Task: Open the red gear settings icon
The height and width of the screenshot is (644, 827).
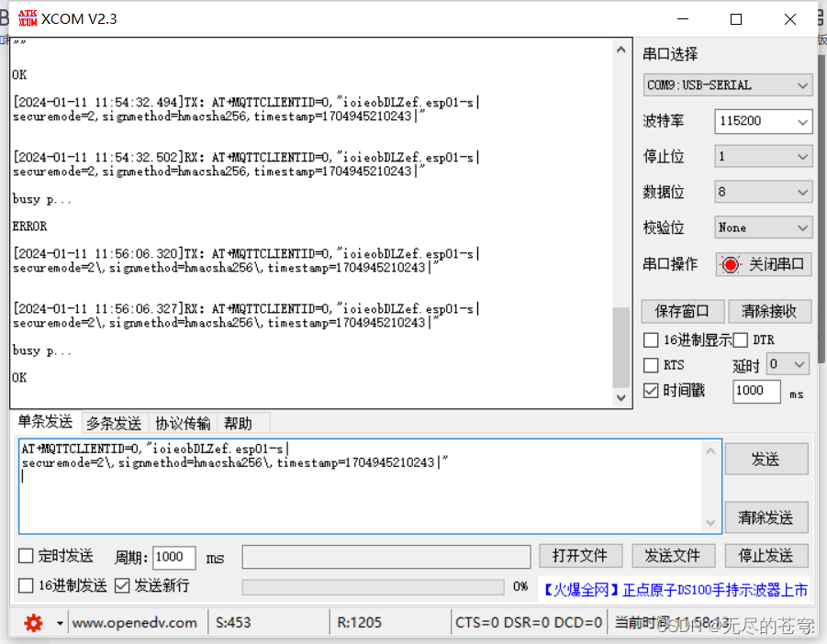Action: (x=33, y=623)
